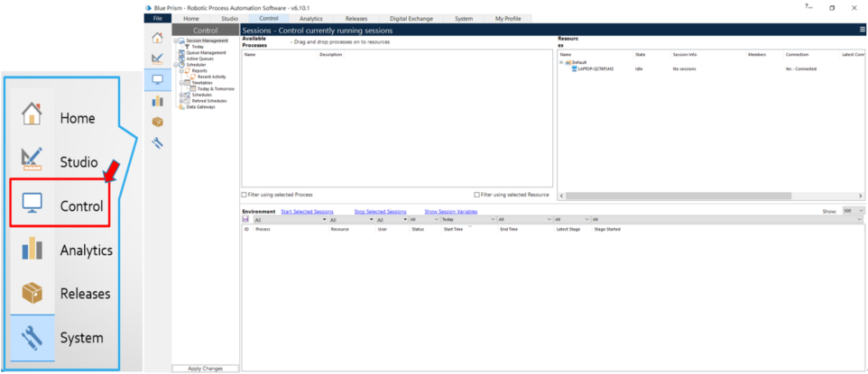
Task: Click Stop Selected Sessions link
Action: pos(380,212)
